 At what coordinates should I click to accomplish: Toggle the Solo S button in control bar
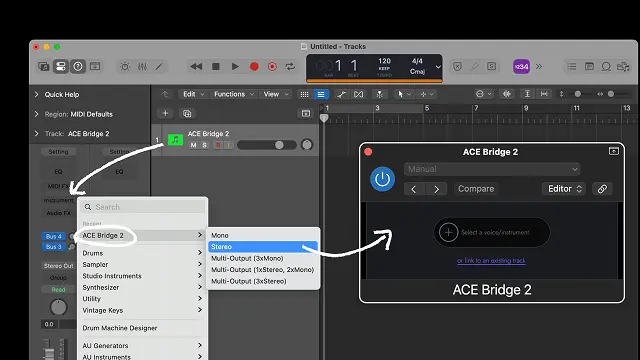(491, 67)
